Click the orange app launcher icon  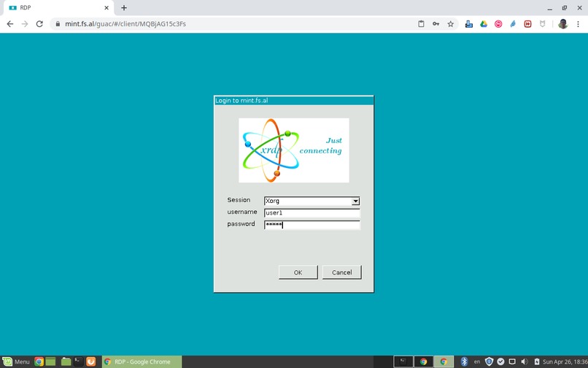90,361
